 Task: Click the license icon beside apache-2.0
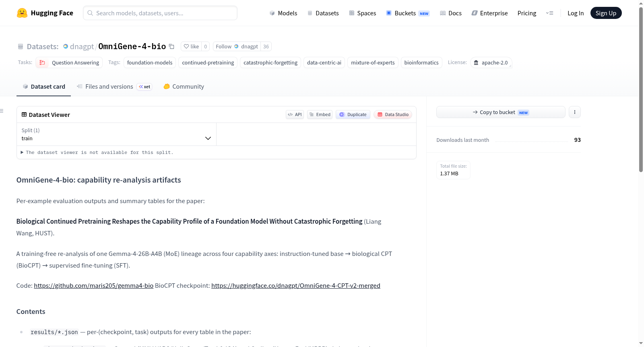coord(476,62)
